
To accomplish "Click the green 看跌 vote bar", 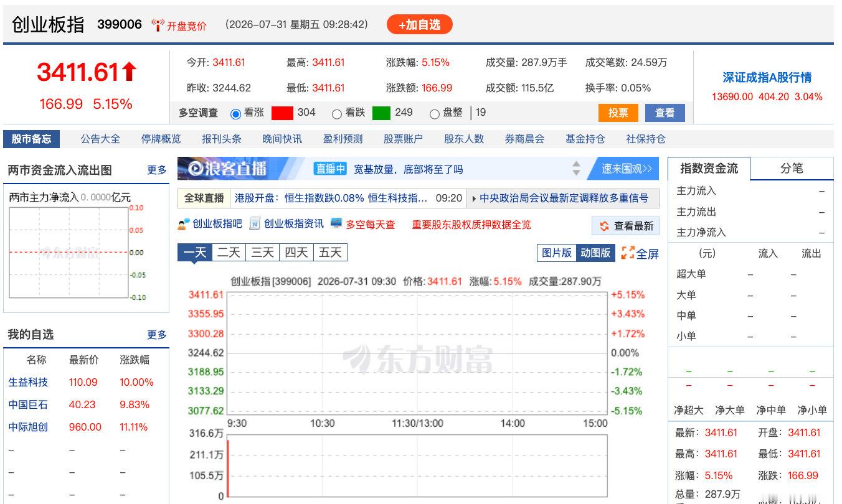I will pyautogui.click(x=381, y=113).
